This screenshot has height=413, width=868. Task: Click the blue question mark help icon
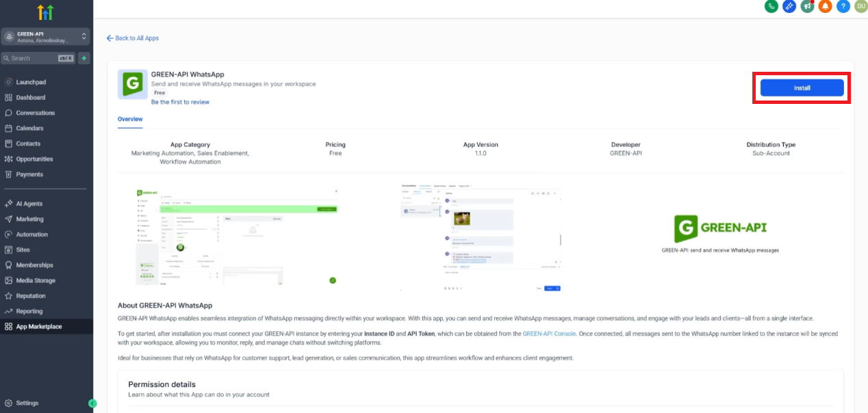point(843,6)
